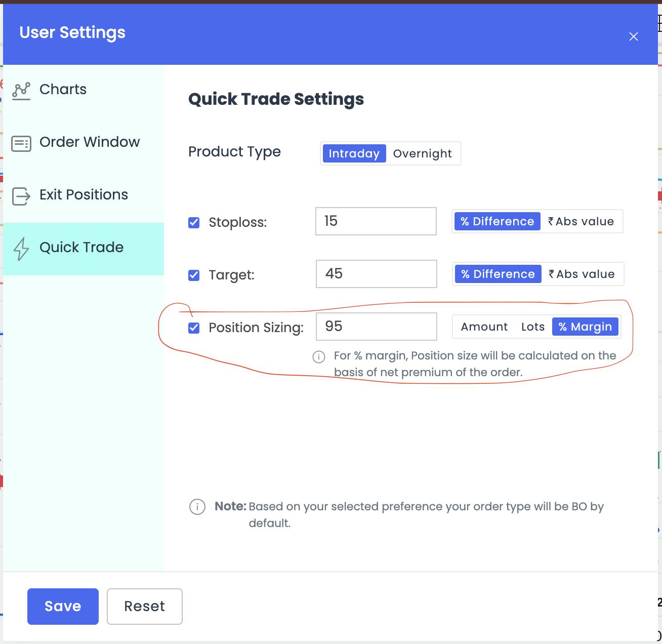
Task: Disable the Position Sizing checkbox
Action: [x=194, y=328]
